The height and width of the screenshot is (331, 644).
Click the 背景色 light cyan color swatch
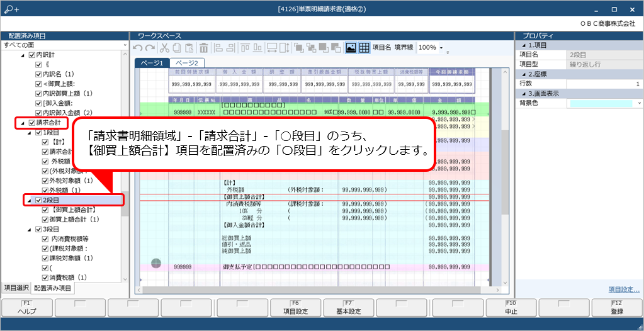tap(601, 103)
